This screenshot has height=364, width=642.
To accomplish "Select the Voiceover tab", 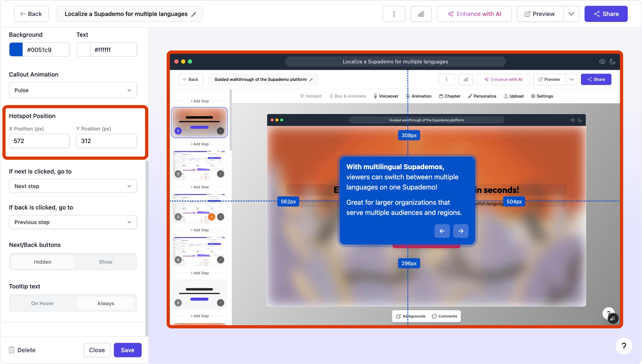I will click(x=386, y=96).
